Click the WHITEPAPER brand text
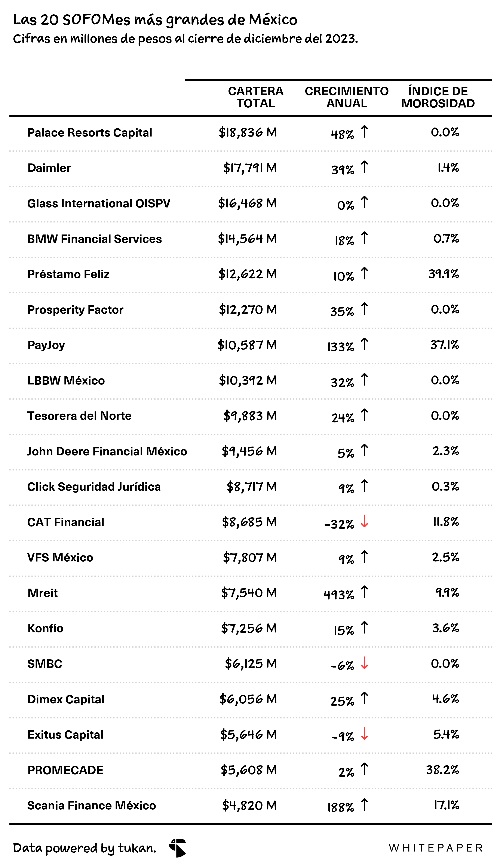This screenshot has height=868, width=500. (436, 848)
